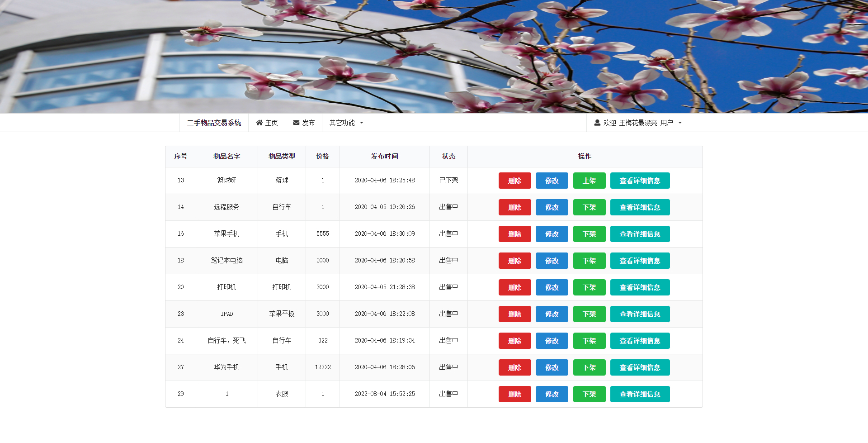Click 下架 for the 华为手机 row
The width and height of the screenshot is (868, 443).
pyautogui.click(x=589, y=367)
